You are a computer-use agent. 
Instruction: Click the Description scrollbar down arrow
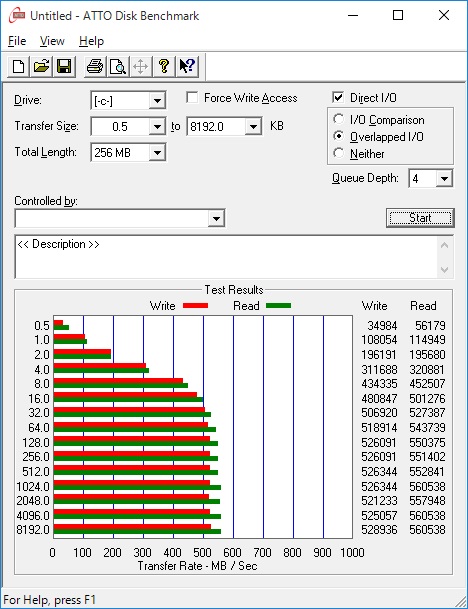click(445, 270)
